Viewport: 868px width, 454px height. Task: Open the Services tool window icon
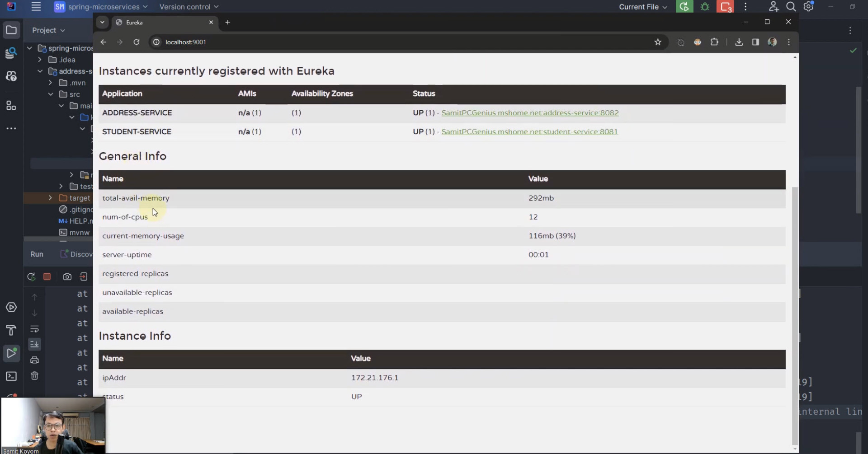11,308
